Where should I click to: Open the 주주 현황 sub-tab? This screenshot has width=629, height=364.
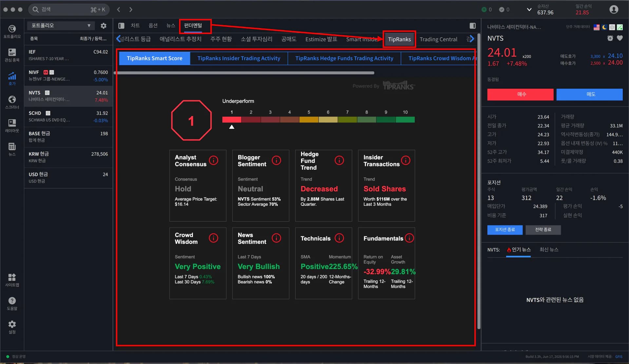pyautogui.click(x=221, y=39)
